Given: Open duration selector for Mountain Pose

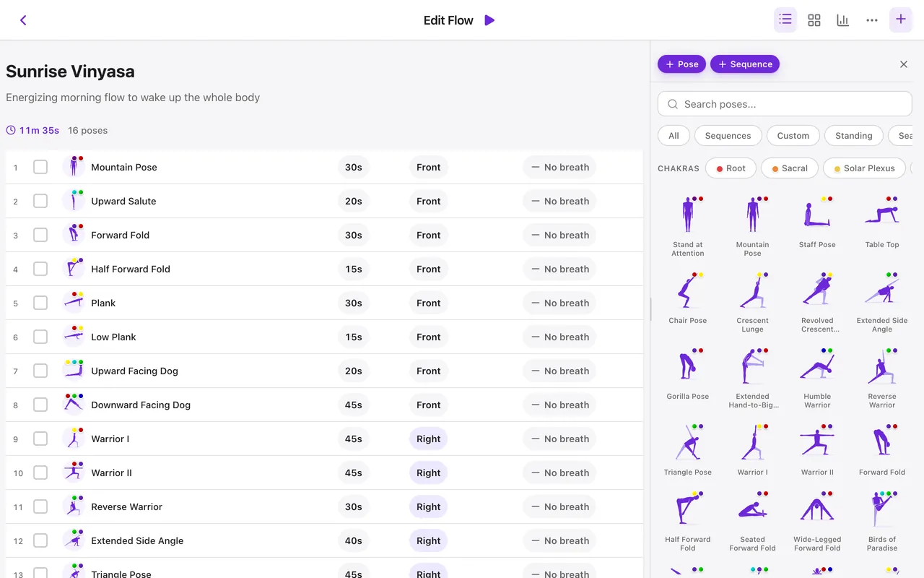Looking at the screenshot, I should coord(354,167).
